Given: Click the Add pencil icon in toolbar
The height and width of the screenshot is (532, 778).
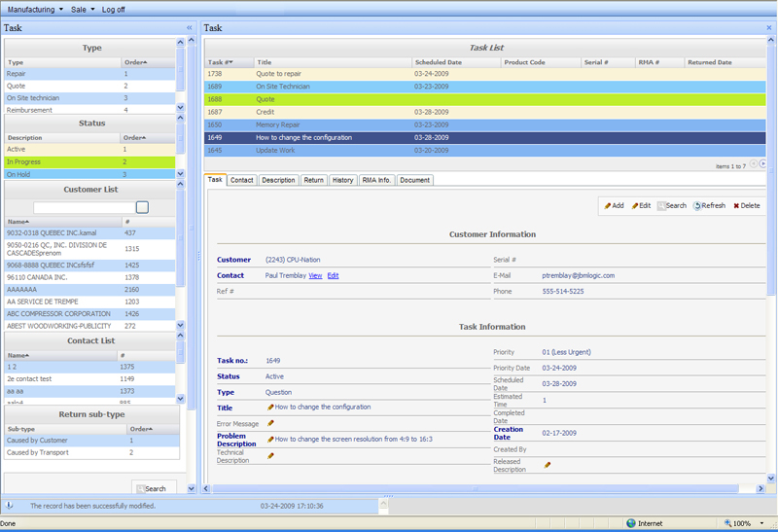Looking at the screenshot, I should tap(607, 206).
